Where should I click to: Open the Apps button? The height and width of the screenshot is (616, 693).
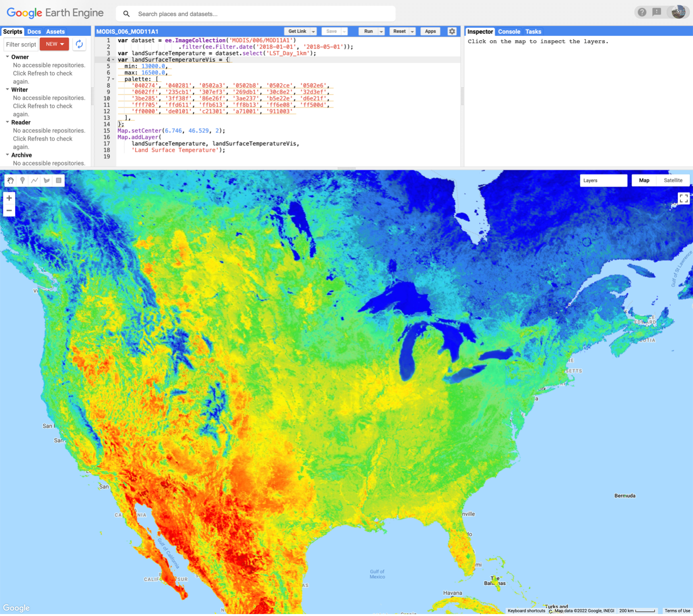[430, 32]
